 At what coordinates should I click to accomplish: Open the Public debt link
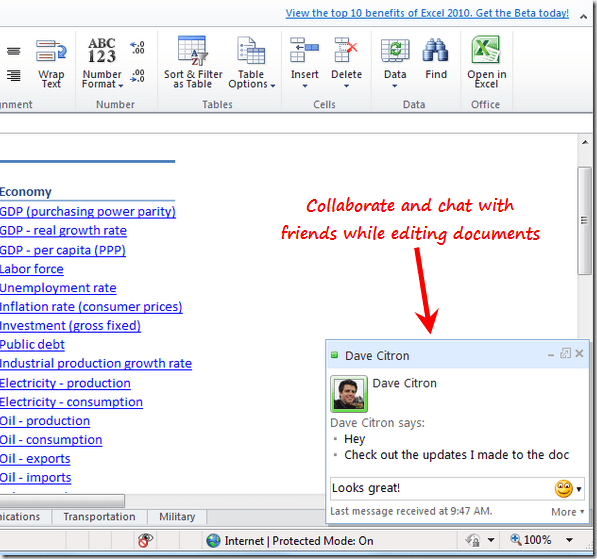32,345
